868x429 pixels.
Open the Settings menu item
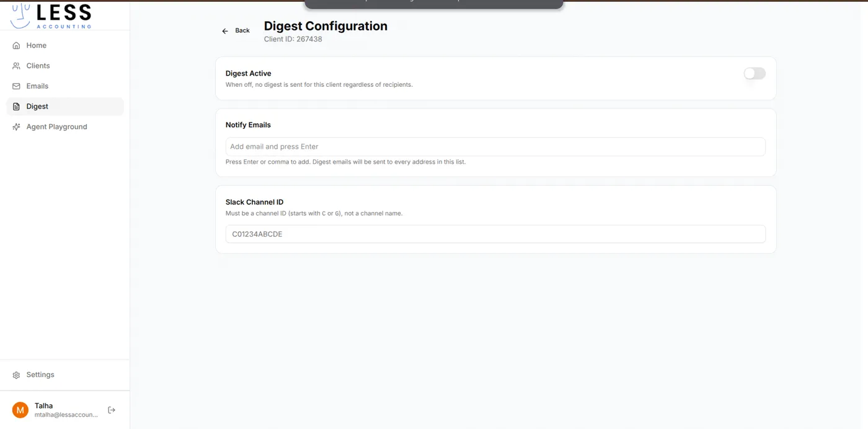pyautogui.click(x=65, y=375)
